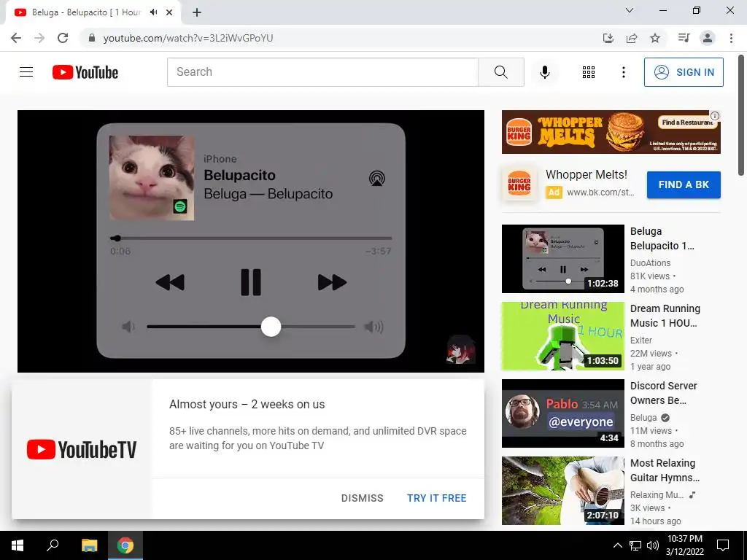Open YouTube settings three-dot menu
747x560 pixels.
tap(623, 72)
